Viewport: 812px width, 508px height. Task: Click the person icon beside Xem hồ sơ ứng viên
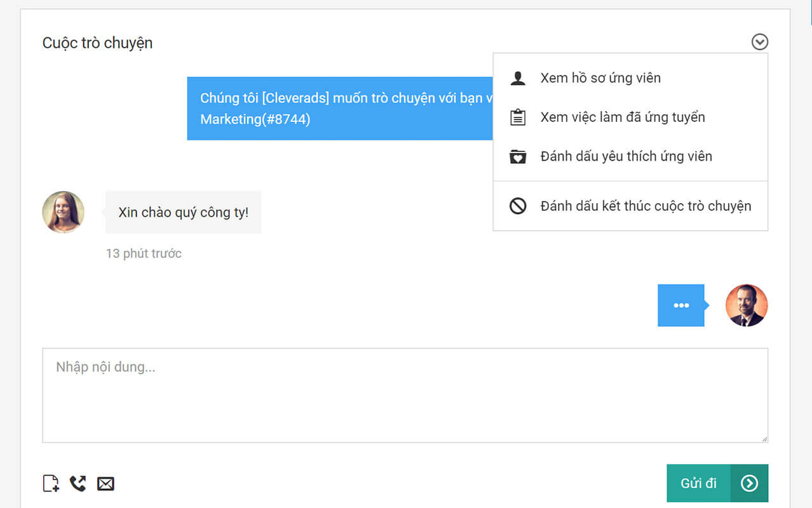[x=518, y=78]
